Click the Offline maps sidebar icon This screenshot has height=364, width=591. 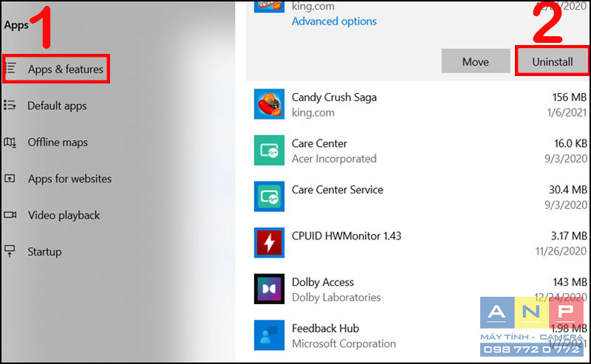click(x=10, y=142)
